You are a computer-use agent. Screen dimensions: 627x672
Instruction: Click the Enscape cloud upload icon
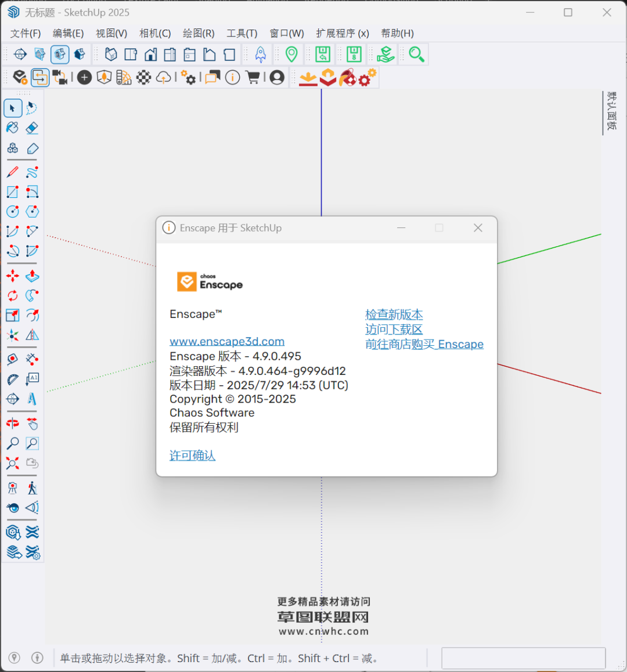[x=163, y=78]
